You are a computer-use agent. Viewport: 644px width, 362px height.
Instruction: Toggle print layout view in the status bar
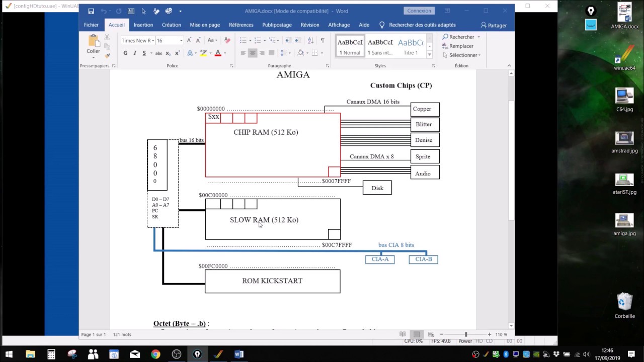click(416, 334)
